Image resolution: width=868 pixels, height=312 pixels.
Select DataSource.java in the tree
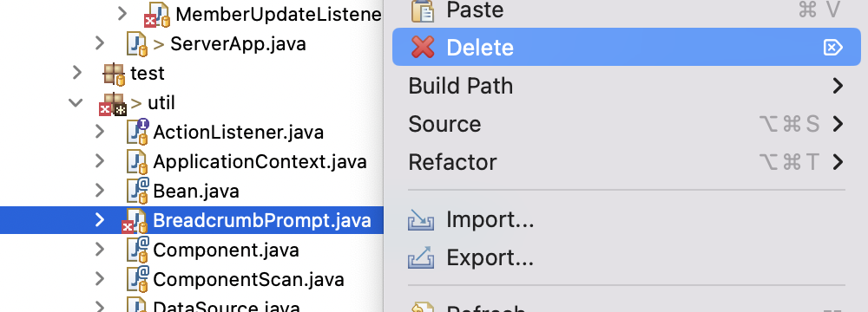tap(227, 306)
